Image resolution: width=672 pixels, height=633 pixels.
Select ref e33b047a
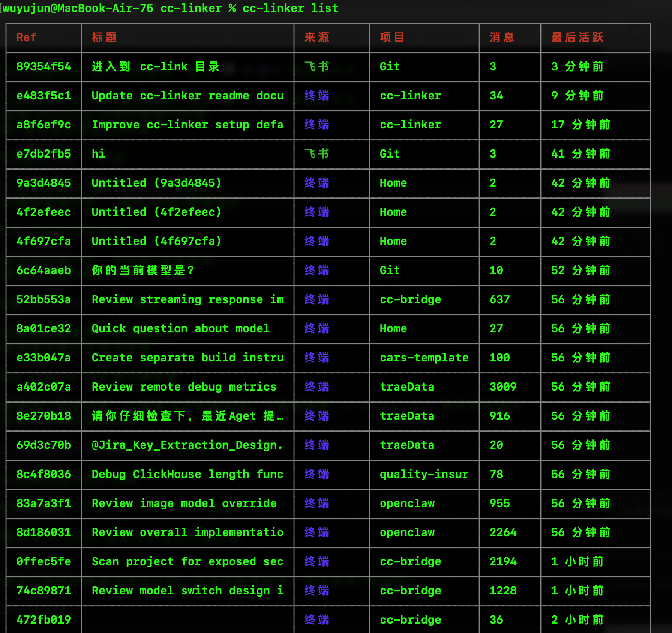tap(43, 358)
